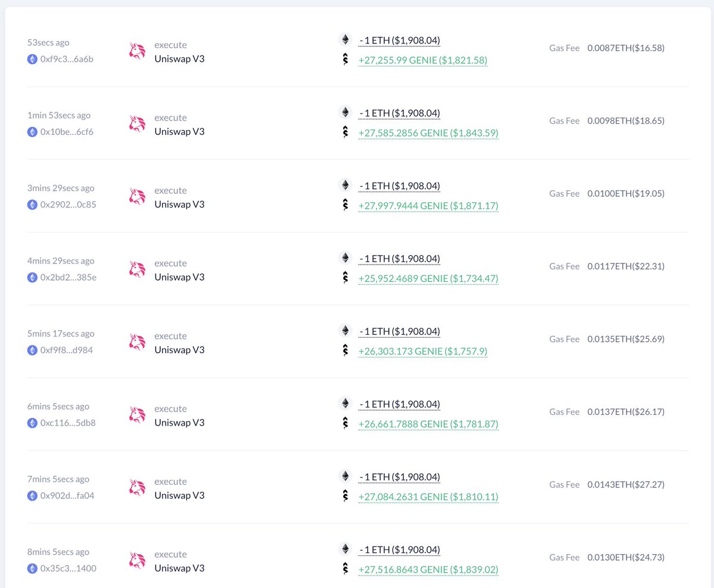Screen dimensions: 714x588
Task: Click the GENIE token icon next to +27,997.9444 GENIE
Action: click(345, 205)
